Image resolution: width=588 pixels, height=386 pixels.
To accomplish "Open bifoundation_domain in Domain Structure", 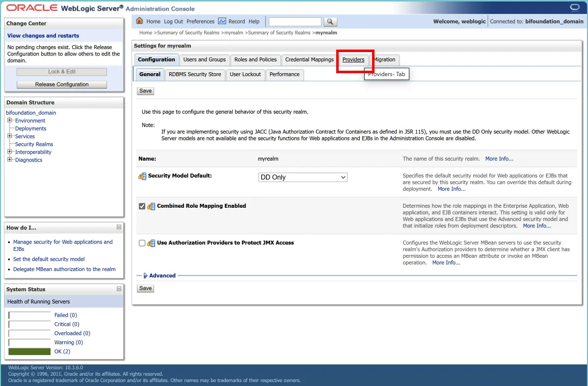I will (x=31, y=112).
